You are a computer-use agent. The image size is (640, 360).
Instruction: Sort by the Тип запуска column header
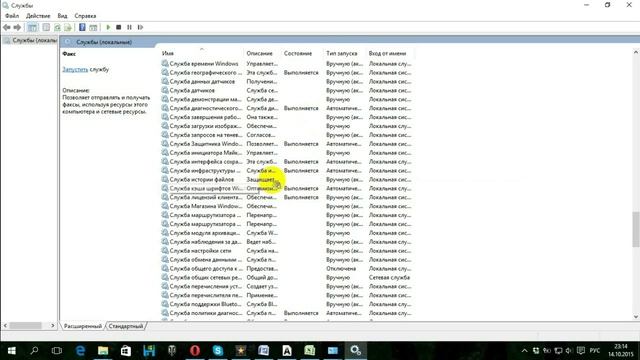click(x=342, y=53)
